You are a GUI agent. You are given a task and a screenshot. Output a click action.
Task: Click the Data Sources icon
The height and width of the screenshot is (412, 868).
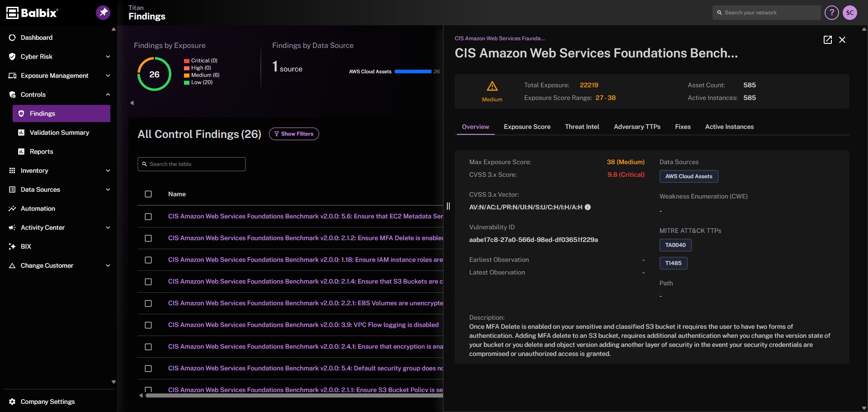tap(12, 189)
